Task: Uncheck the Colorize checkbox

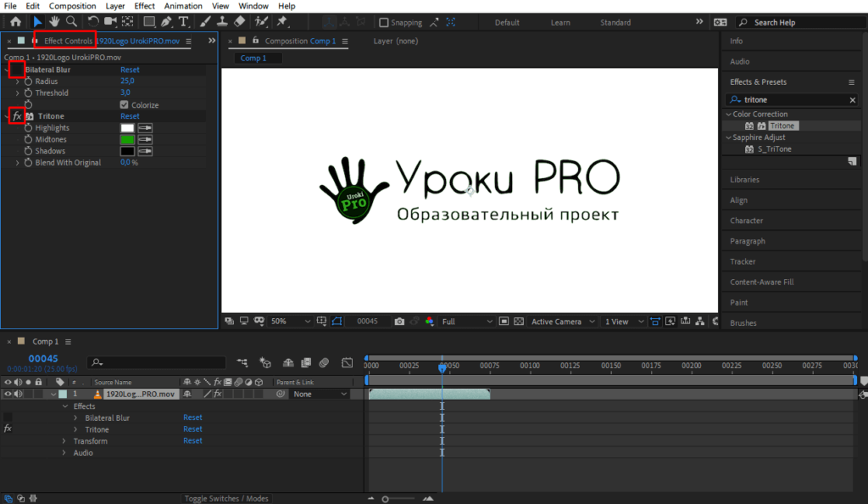Action: coord(125,105)
